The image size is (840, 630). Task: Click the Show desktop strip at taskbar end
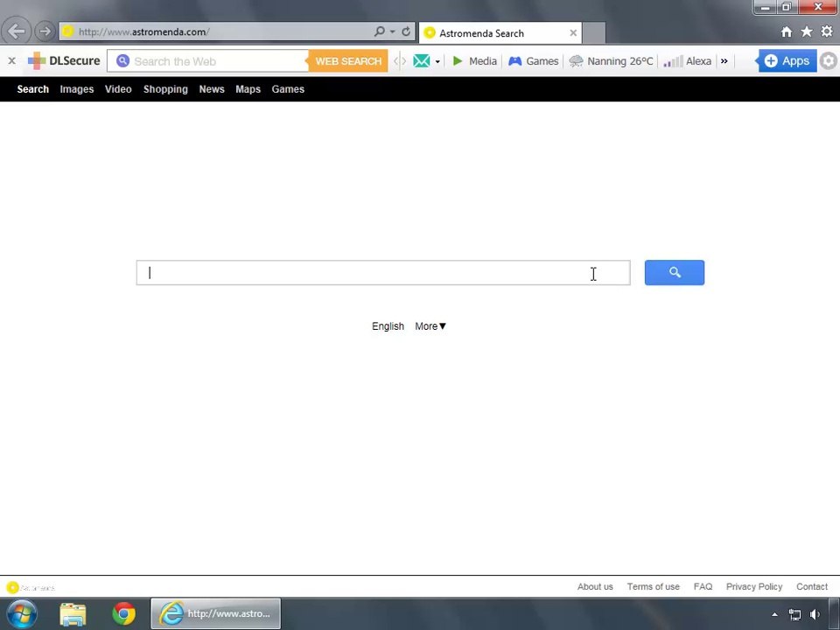(x=834, y=614)
